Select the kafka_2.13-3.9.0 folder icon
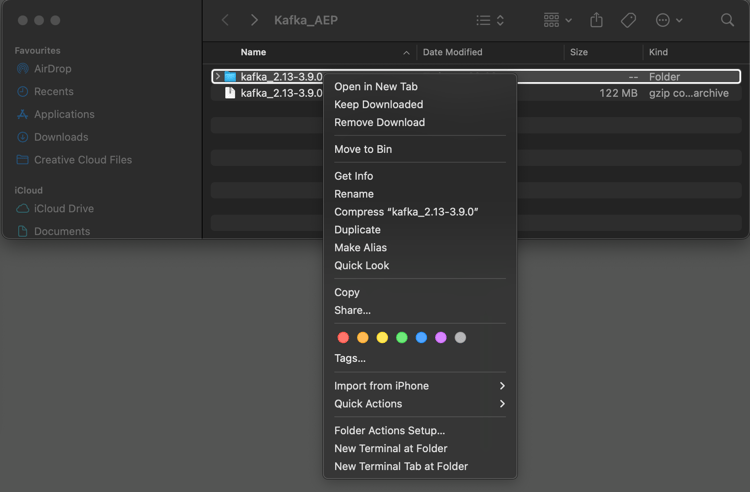 pos(230,77)
